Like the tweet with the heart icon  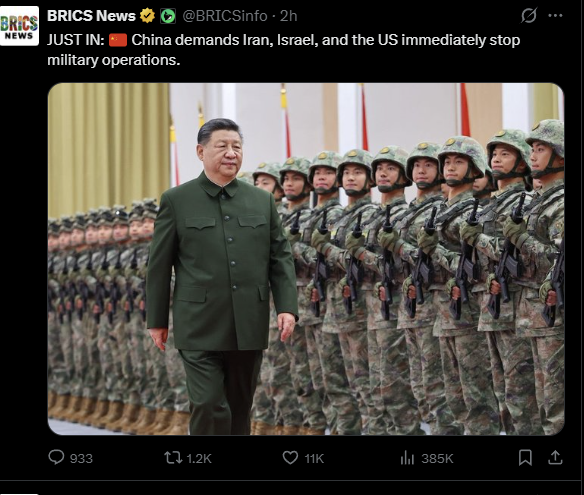click(x=291, y=458)
